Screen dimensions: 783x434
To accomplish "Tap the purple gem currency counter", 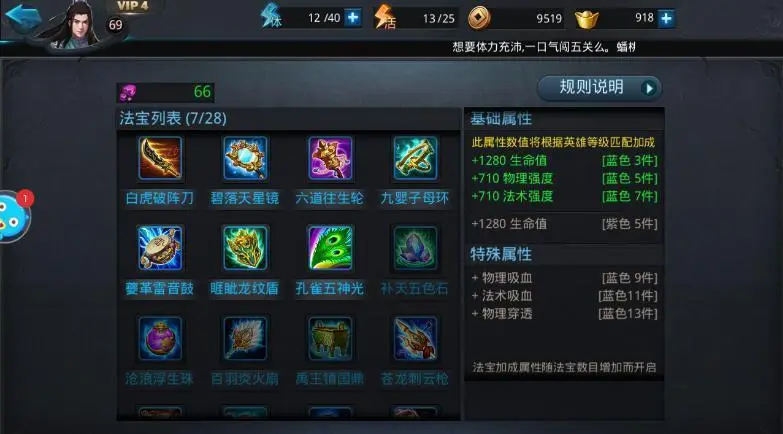I will (x=166, y=92).
